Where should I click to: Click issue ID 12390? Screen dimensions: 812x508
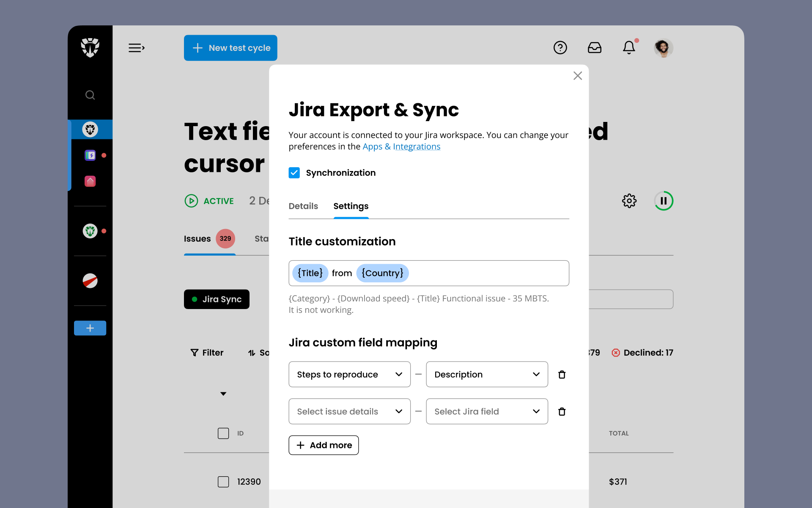[x=249, y=482]
